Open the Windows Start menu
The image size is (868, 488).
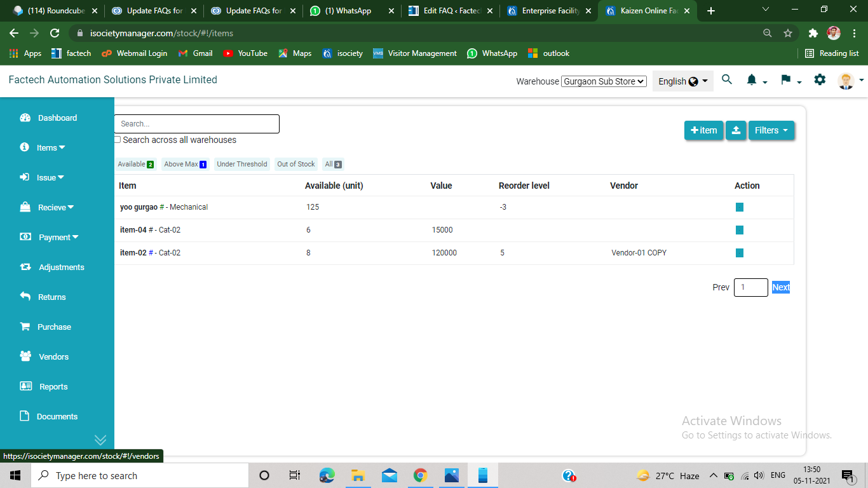coord(15,475)
